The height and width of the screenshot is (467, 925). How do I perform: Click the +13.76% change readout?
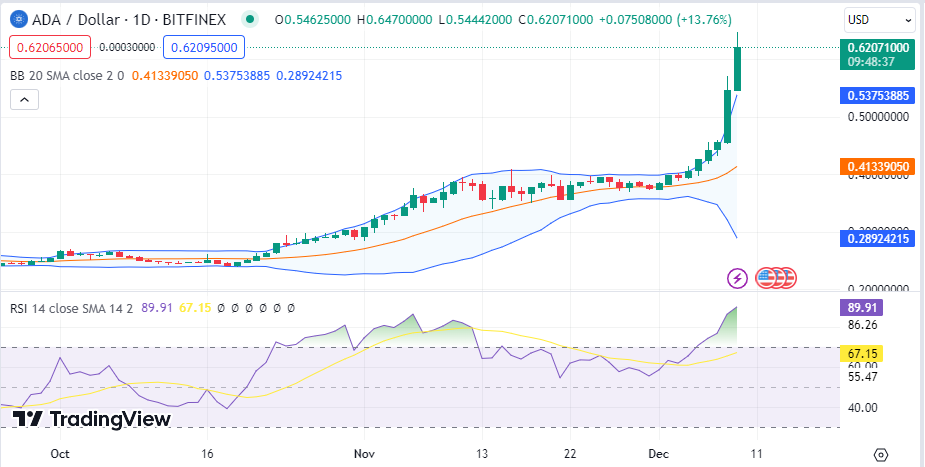706,20
